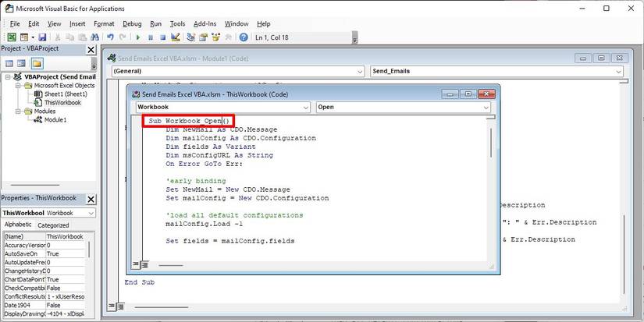Click the Procedure View button in Module1 window
Image resolution: width=644 pixels, height=322 pixels.
pos(112,307)
